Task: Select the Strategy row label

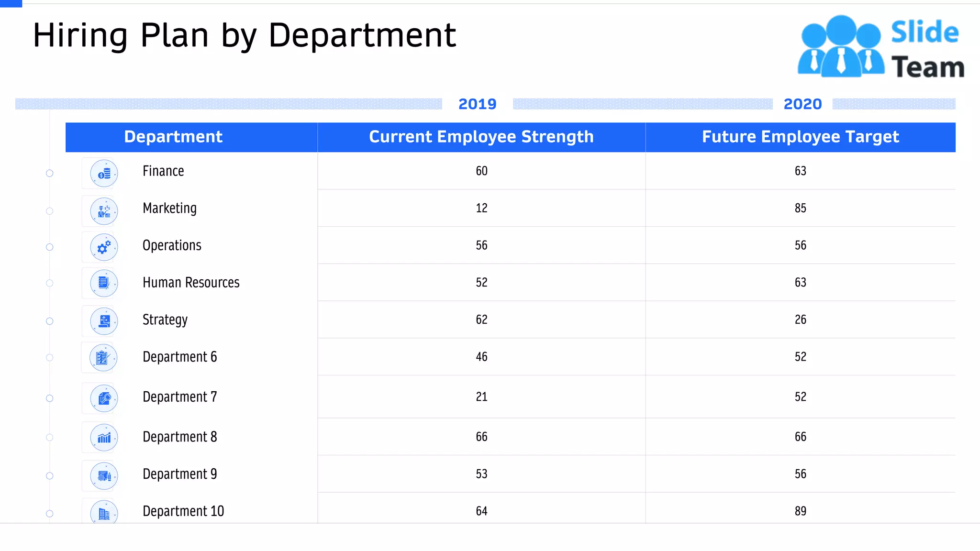Action: [165, 320]
